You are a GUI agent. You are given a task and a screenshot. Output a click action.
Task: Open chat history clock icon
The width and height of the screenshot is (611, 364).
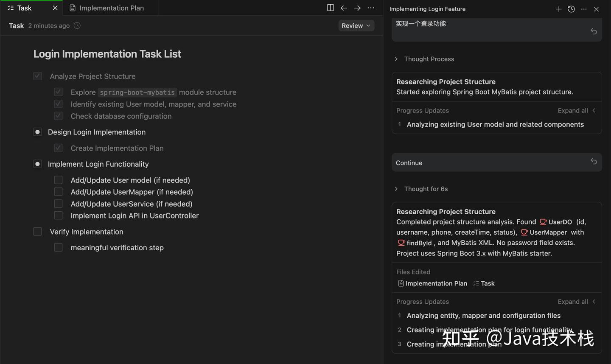[572, 9]
